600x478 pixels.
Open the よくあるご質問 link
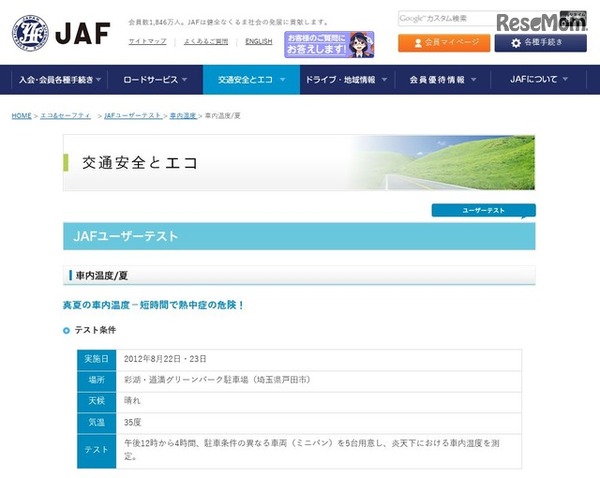206,41
